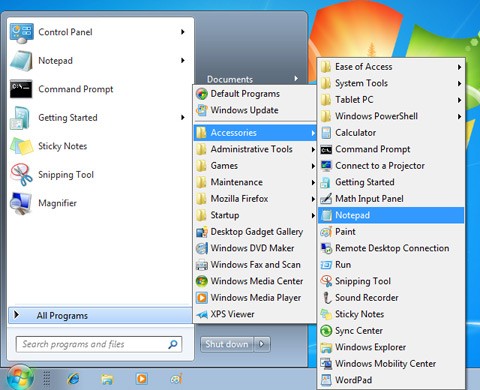Open the WordPad icon
This screenshot has height=390, width=480.
(x=326, y=380)
